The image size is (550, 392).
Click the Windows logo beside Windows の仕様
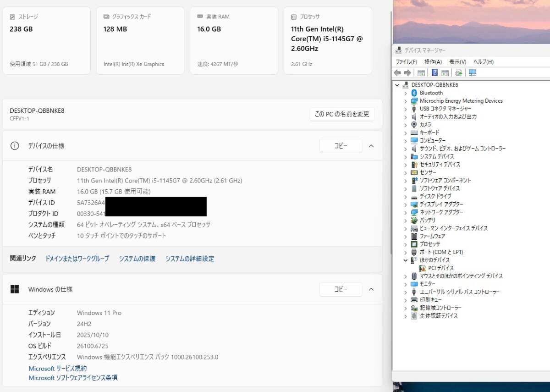click(x=15, y=289)
